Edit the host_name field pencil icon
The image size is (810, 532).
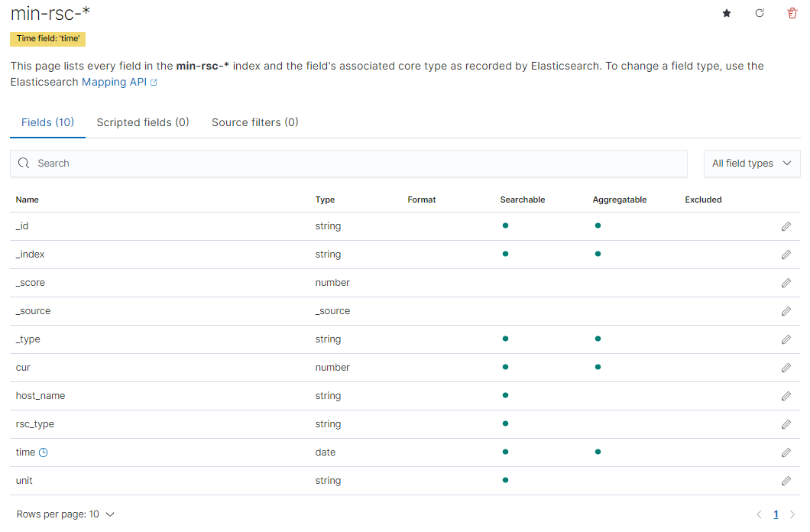(x=786, y=396)
